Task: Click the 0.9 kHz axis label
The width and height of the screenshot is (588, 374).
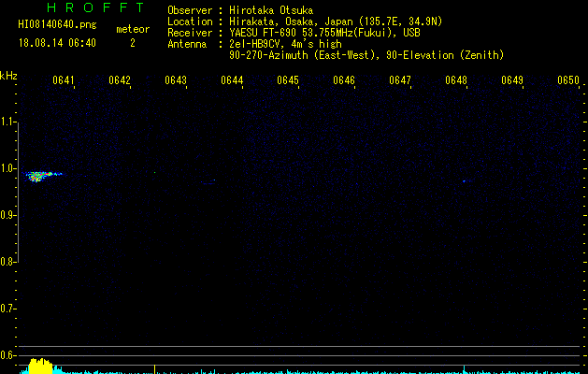Action: pos(7,215)
